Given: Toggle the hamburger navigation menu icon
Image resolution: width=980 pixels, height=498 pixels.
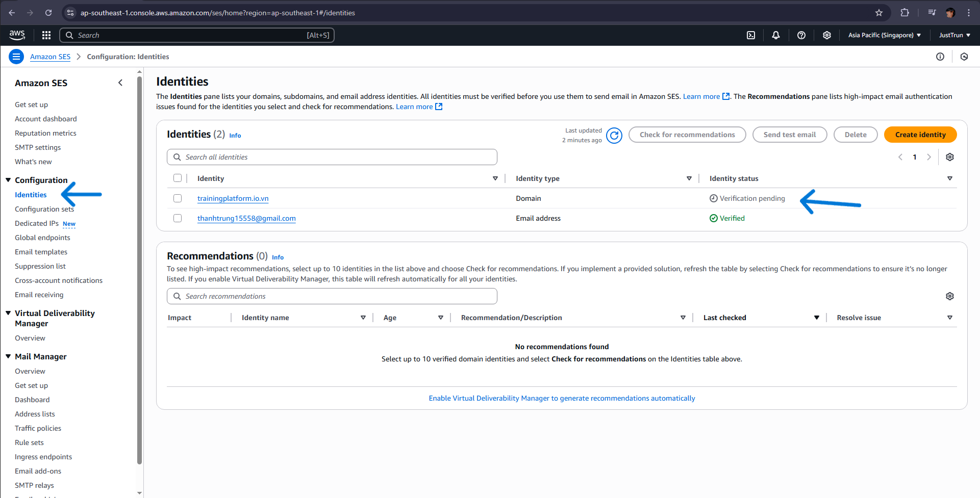Looking at the screenshot, I should [x=16, y=57].
